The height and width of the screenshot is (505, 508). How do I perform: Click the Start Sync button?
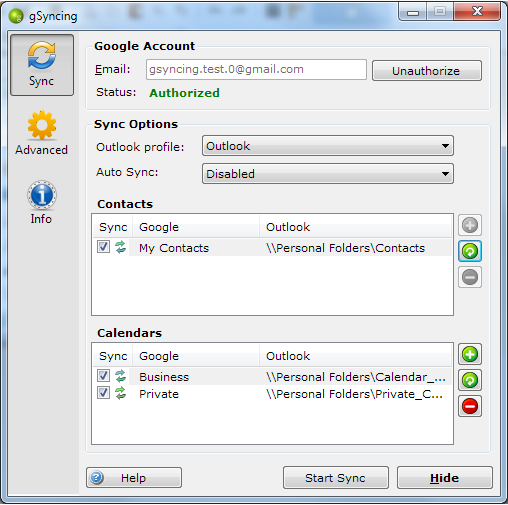pos(336,478)
